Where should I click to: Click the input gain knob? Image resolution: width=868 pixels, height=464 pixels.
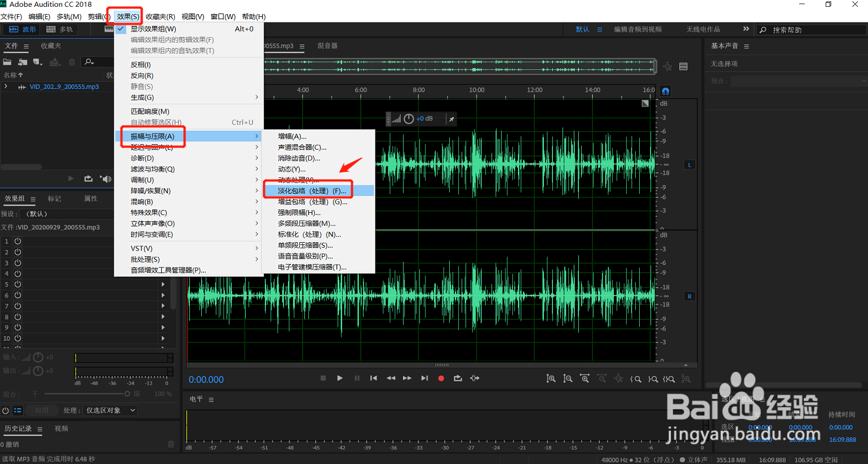point(38,358)
